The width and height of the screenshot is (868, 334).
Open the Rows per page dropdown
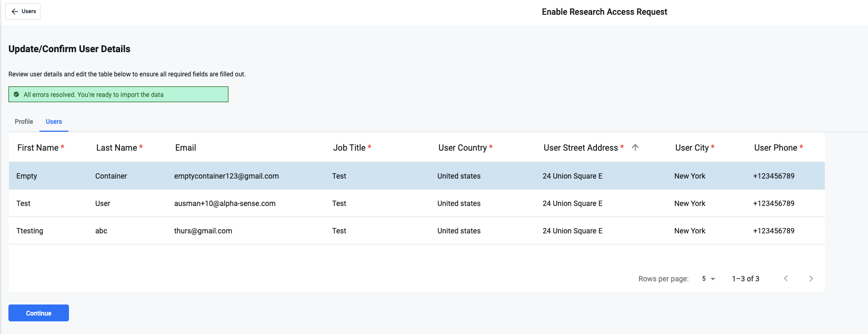click(x=709, y=279)
